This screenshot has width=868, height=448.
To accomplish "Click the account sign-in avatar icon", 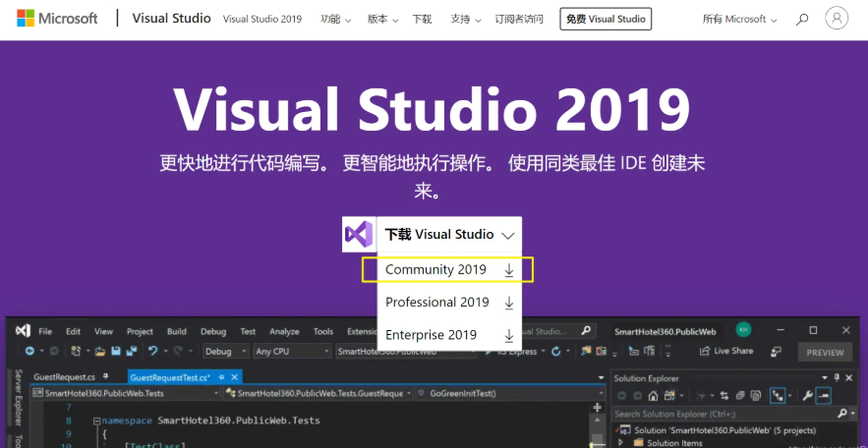I will pos(837,19).
